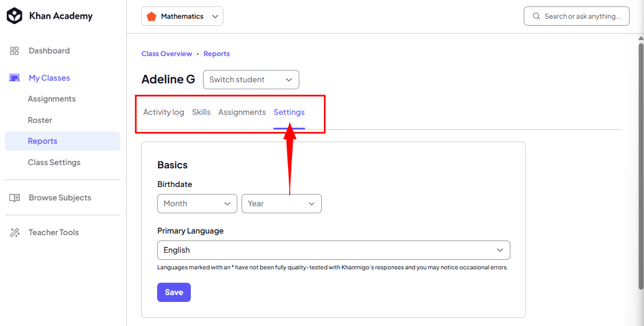644x326 pixels.
Task: Click the Basics section heading
Action: (x=173, y=165)
